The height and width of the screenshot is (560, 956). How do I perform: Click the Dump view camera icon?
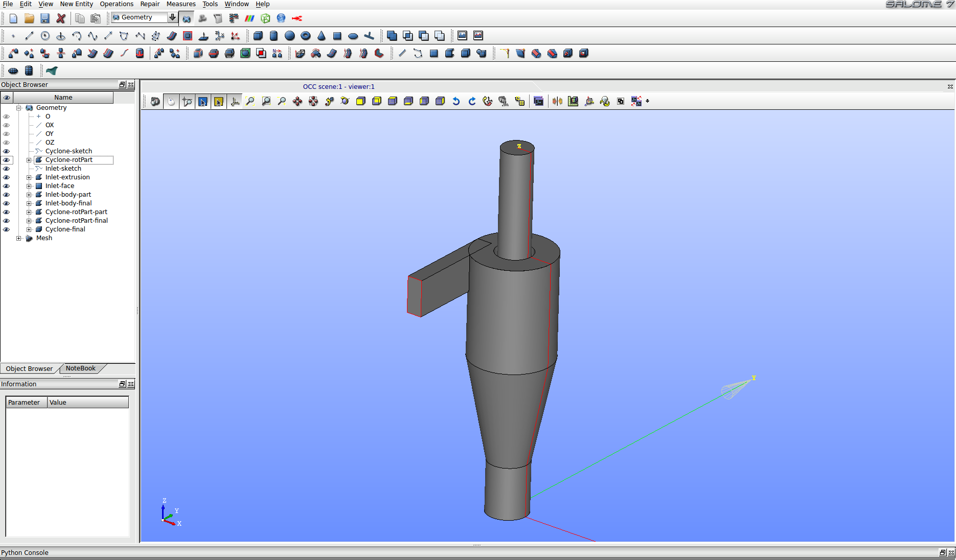coord(155,101)
